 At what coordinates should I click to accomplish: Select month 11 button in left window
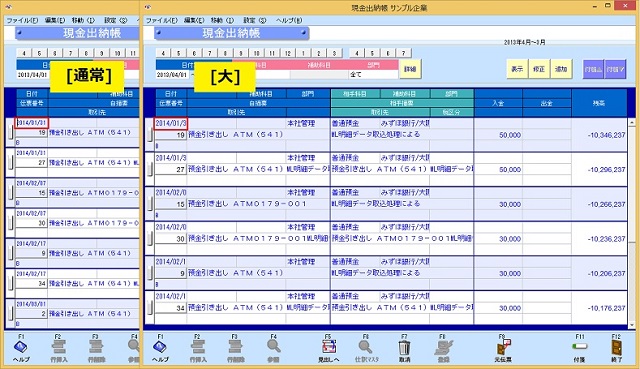tap(133, 53)
